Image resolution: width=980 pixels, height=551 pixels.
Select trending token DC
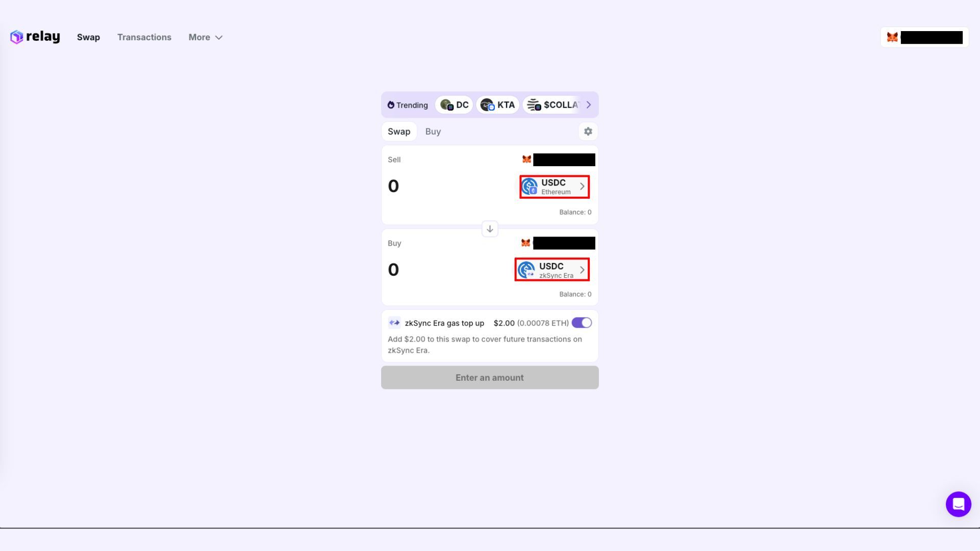[x=454, y=105]
